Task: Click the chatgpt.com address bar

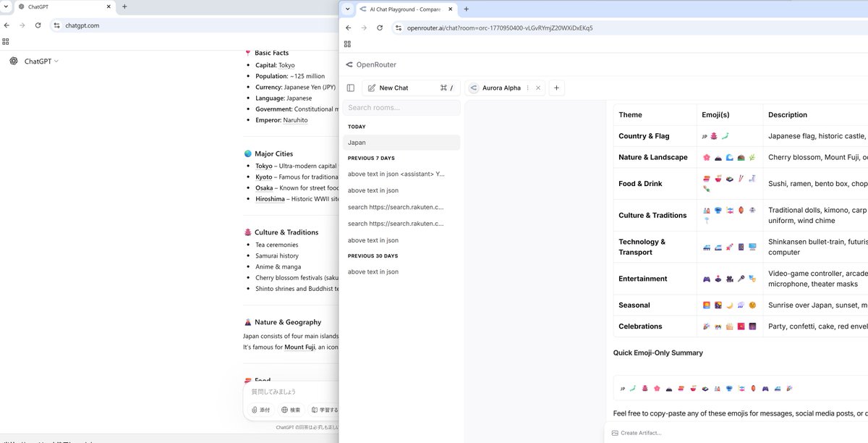Action: pyautogui.click(x=195, y=25)
